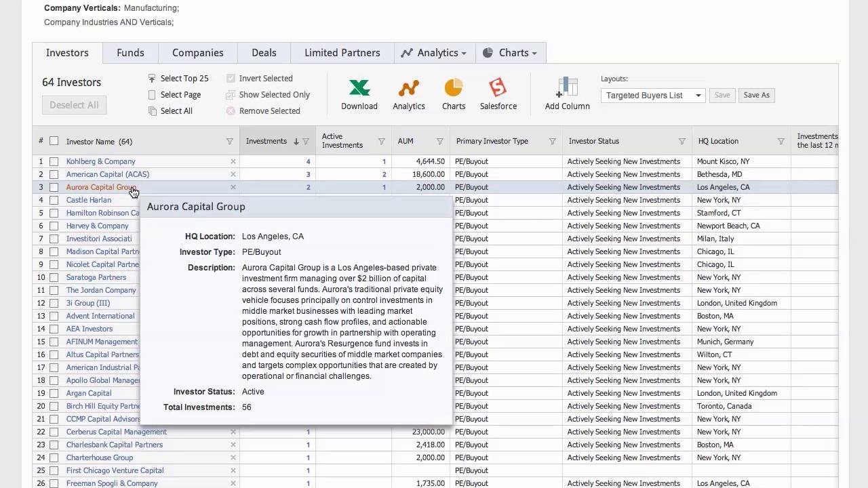Open Aurora Capital Group investor link

[101, 187]
